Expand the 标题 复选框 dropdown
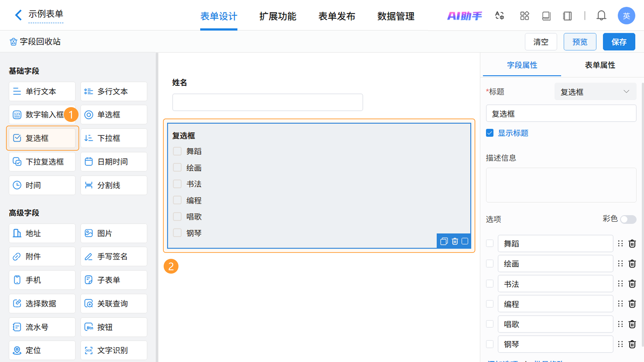This screenshot has height=362, width=644. (x=595, y=92)
